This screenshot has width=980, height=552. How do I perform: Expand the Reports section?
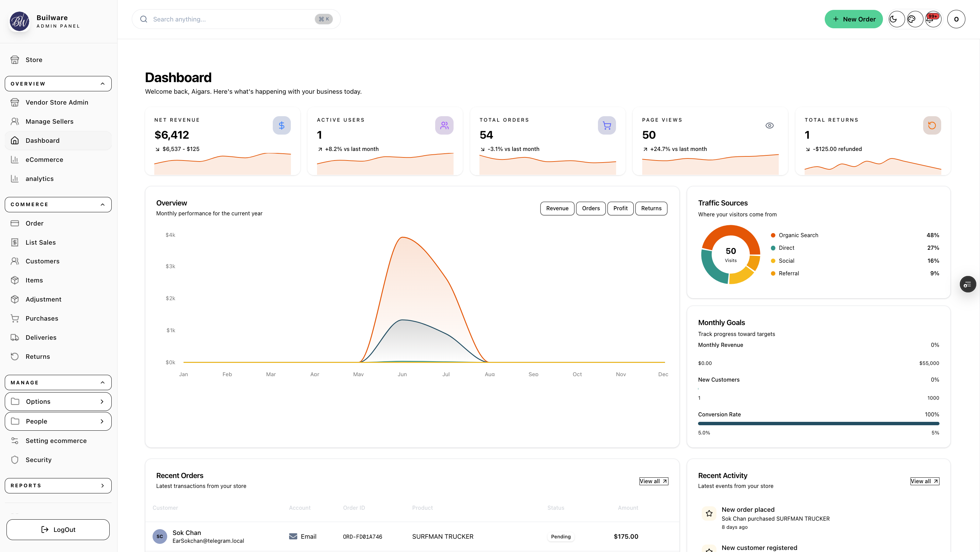[x=58, y=486]
